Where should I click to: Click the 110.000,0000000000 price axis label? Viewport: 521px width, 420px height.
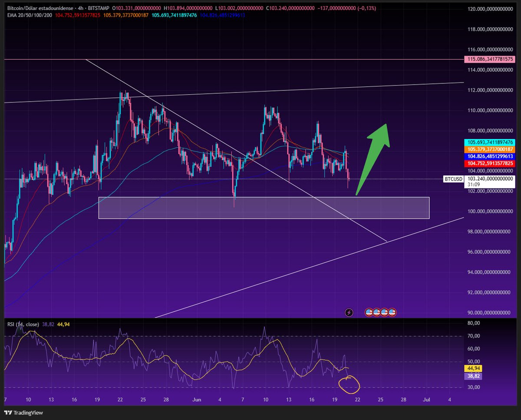click(490, 110)
